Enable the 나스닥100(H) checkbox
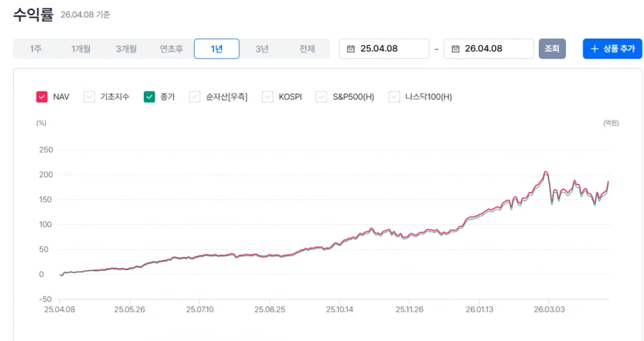Image resolution: width=644 pixels, height=341 pixels. [x=394, y=97]
